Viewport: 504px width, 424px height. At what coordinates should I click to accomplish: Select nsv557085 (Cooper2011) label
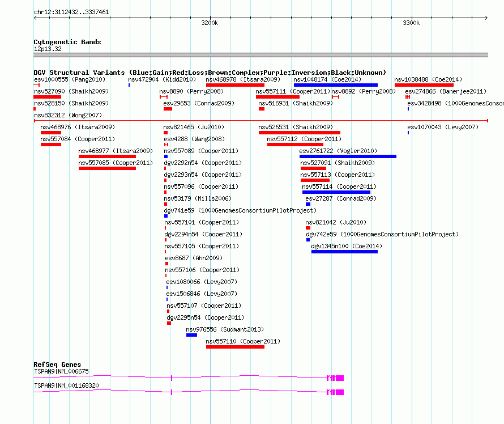116,163
